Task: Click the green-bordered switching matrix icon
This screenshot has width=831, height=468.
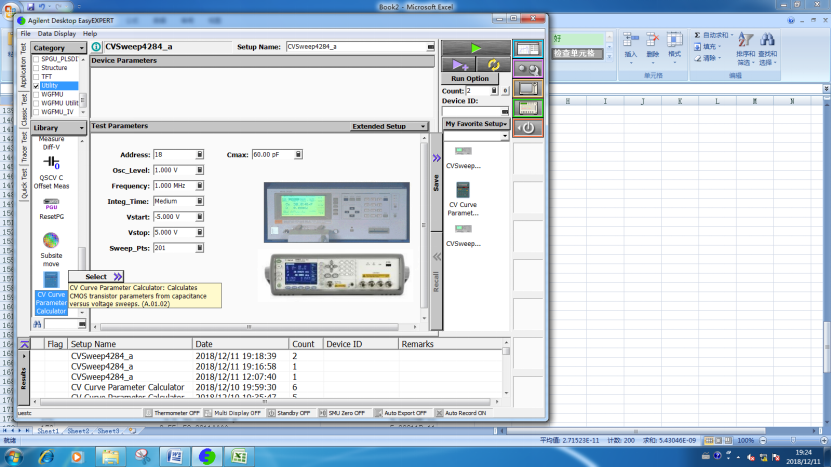Action: [x=528, y=108]
